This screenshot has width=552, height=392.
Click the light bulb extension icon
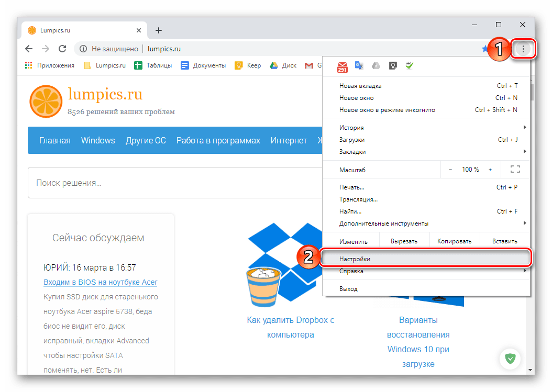pyautogui.click(x=393, y=66)
